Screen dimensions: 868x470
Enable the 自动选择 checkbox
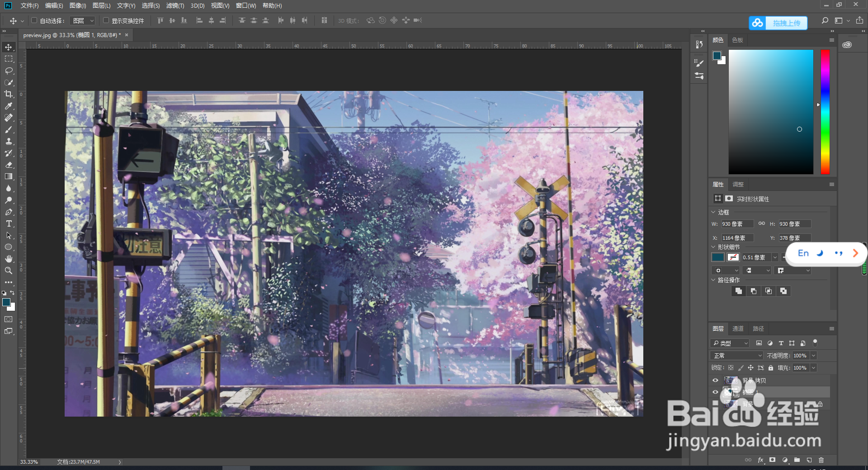tap(34, 20)
